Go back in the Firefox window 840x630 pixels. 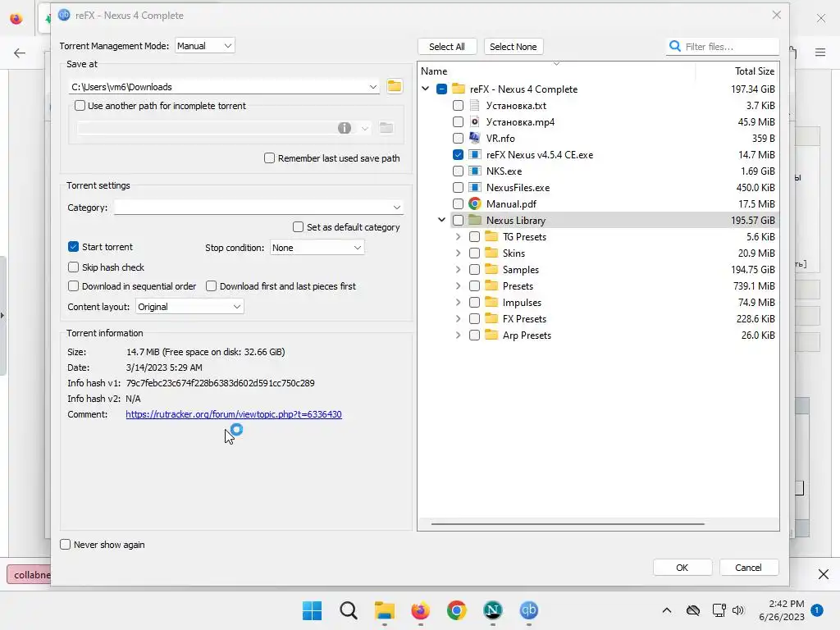[x=20, y=52]
